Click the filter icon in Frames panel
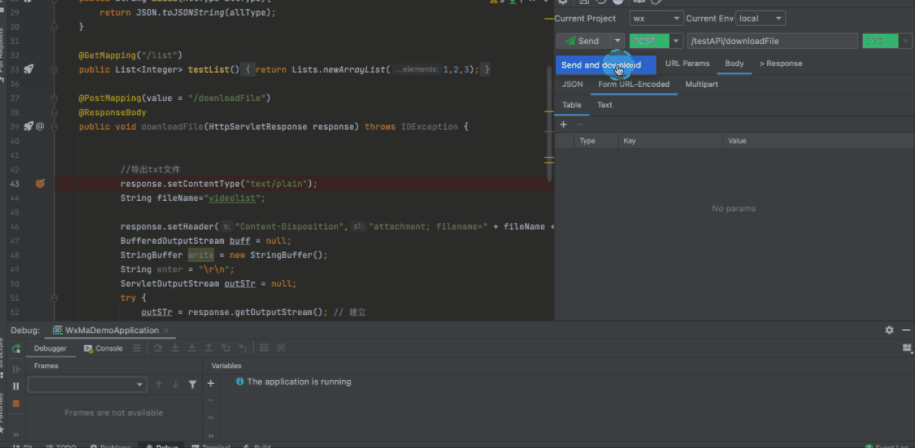Viewport: 915px width, 448px height. click(x=192, y=384)
